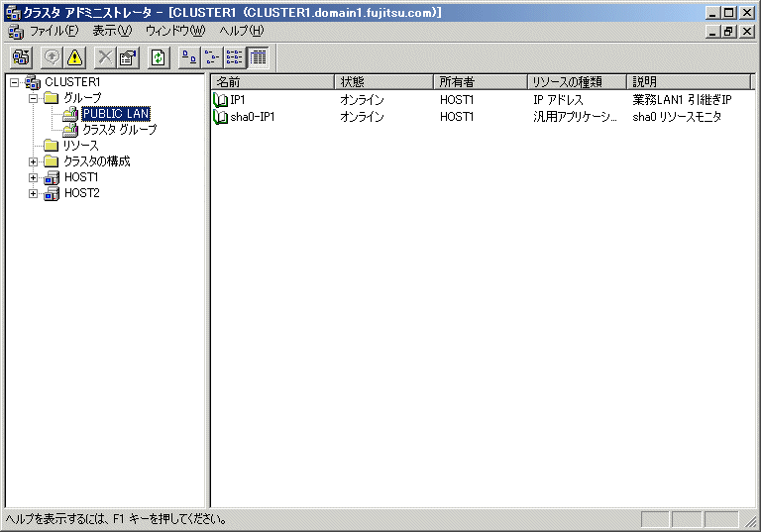Open properties via the toolbar icon
The image size is (761, 532).
pyautogui.click(x=127, y=57)
